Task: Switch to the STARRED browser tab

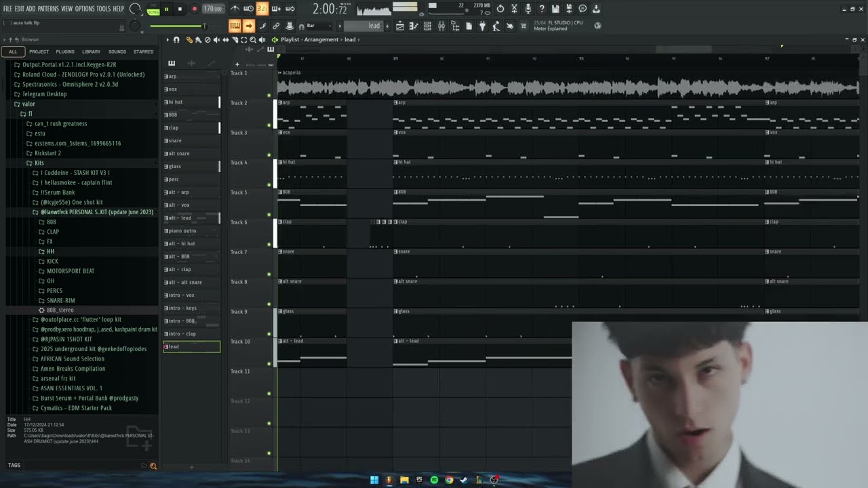Action: pyautogui.click(x=143, y=52)
